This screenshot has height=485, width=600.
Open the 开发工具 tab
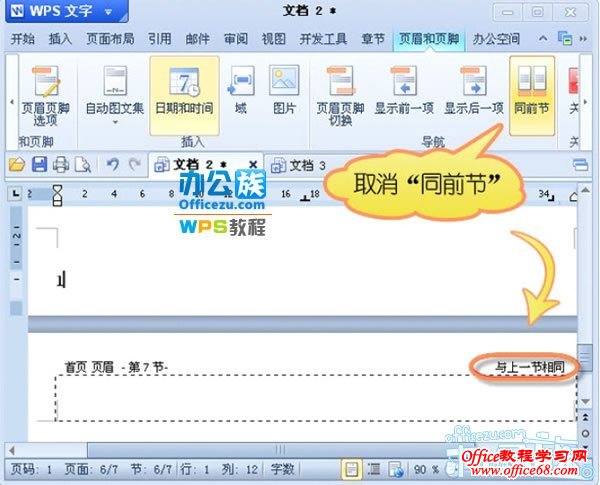coord(323,39)
